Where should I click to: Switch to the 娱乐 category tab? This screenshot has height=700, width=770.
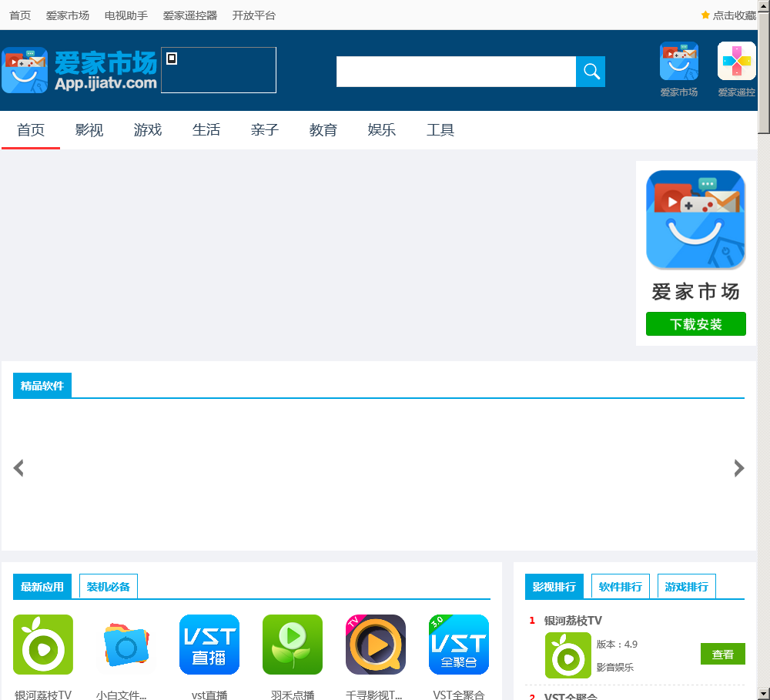pos(382,130)
